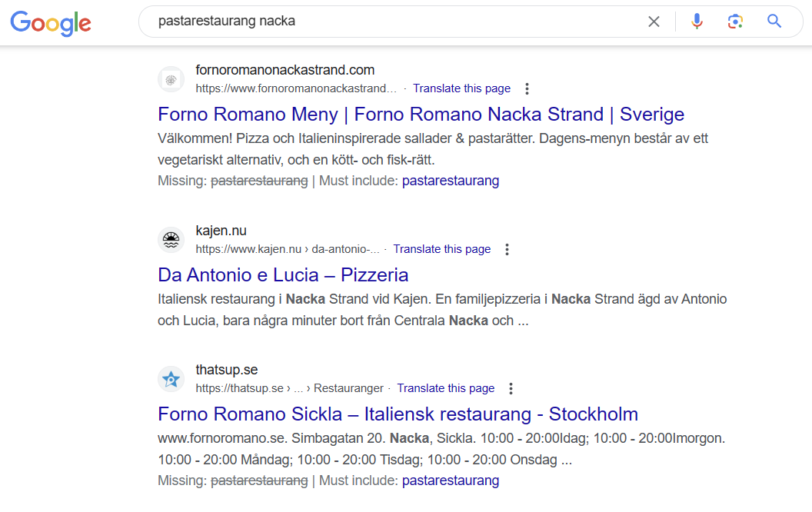Click the Google logo
Viewport: 812px width, 512px height.
pos(51,22)
